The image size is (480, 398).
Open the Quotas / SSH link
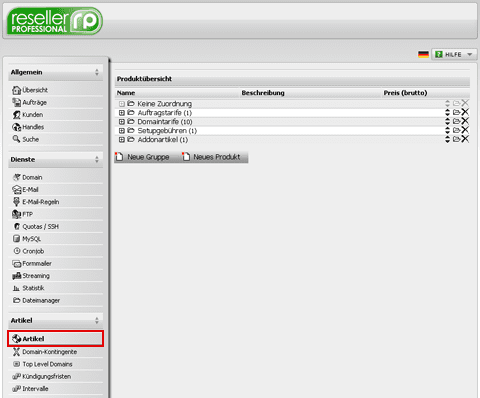point(40,226)
